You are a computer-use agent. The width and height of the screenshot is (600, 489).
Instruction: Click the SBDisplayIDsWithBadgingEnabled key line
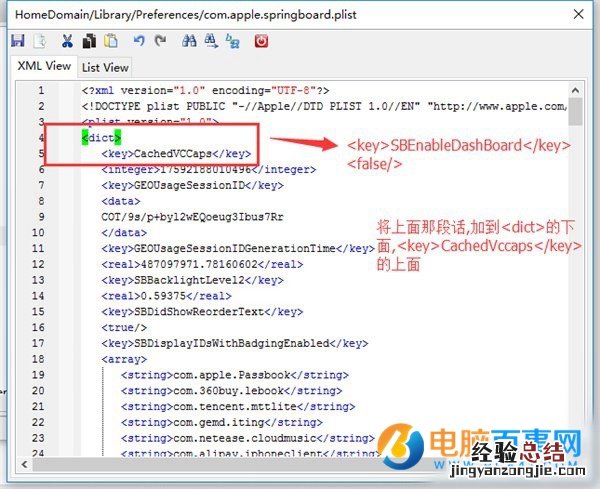235,343
